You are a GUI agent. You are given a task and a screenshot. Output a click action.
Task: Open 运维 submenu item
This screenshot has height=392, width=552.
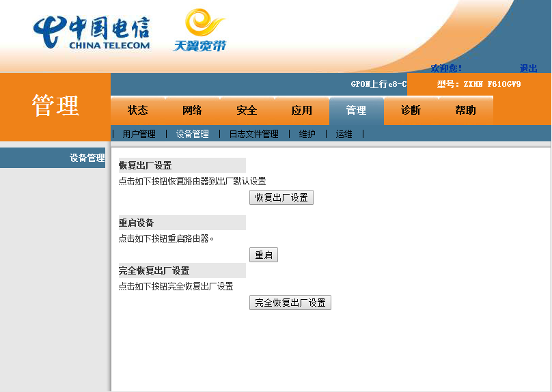344,134
